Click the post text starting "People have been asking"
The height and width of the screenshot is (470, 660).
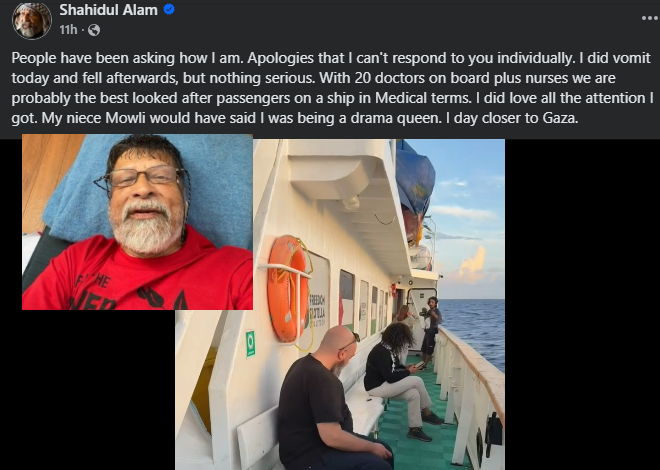tap(332, 88)
